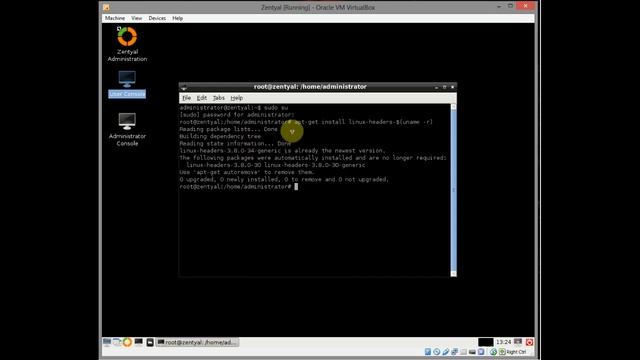Open terminal window's Help menu
The width and height of the screenshot is (640, 360).
click(x=237, y=98)
